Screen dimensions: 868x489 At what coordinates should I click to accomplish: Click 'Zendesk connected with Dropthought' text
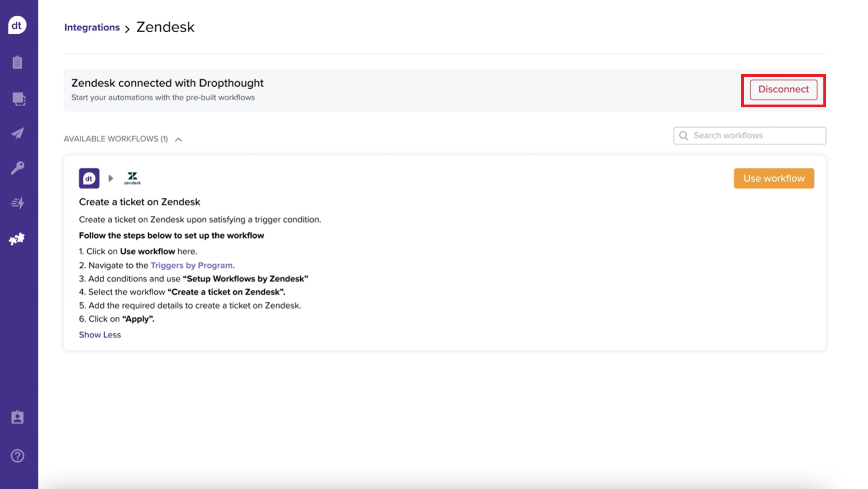click(x=167, y=83)
